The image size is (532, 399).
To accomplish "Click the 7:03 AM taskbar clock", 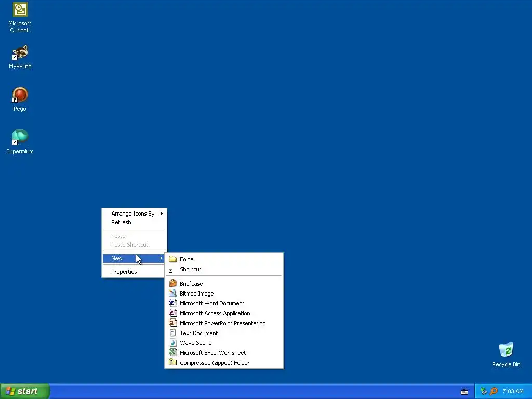I will [513, 391].
